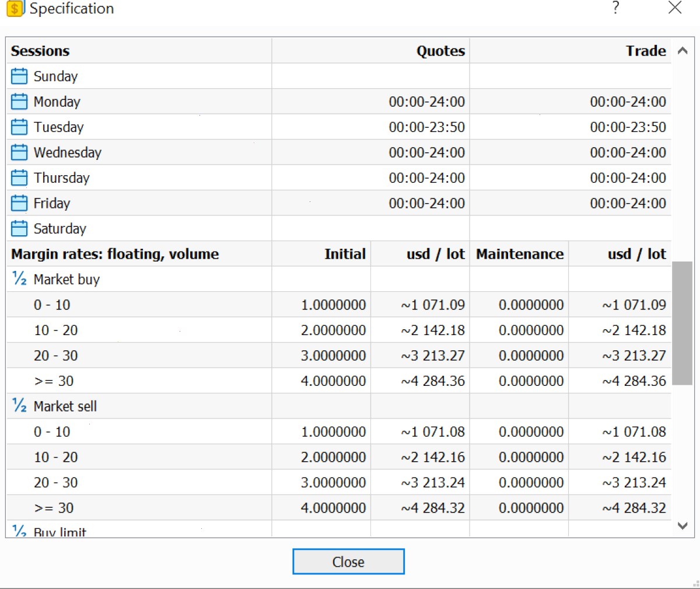Select the Quotes column header
The image size is (700, 589).
(440, 51)
